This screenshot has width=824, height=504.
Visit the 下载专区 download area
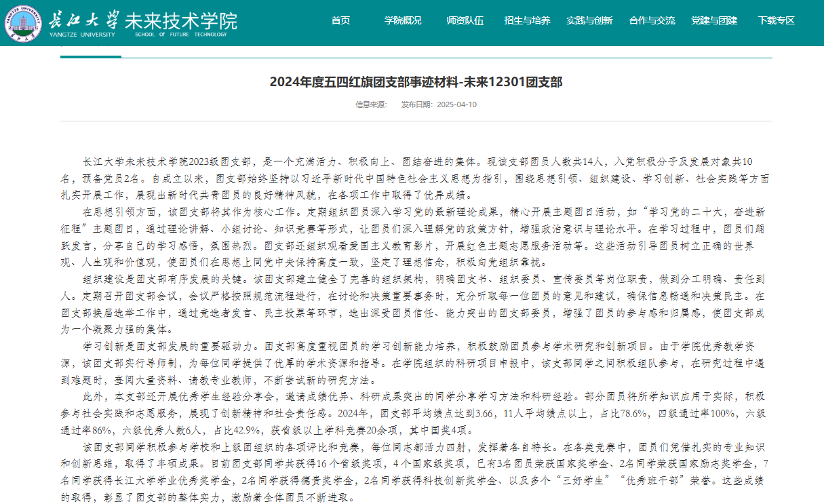[x=777, y=20]
